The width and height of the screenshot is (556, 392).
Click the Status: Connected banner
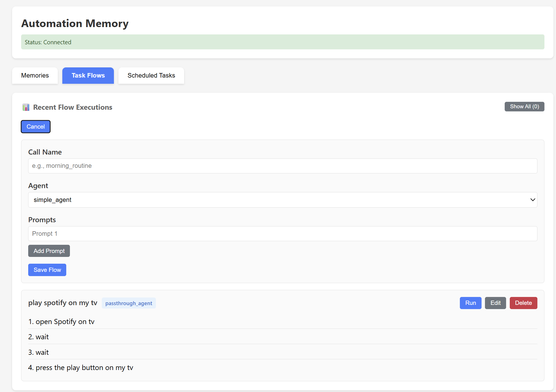[x=283, y=42]
